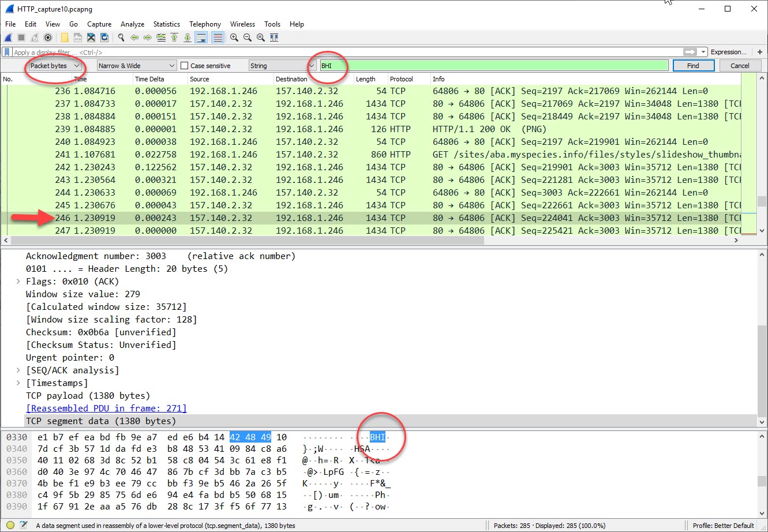This screenshot has width=768, height=532.
Task: Click the Find packet magnifier icon
Action: pos(121,38)
